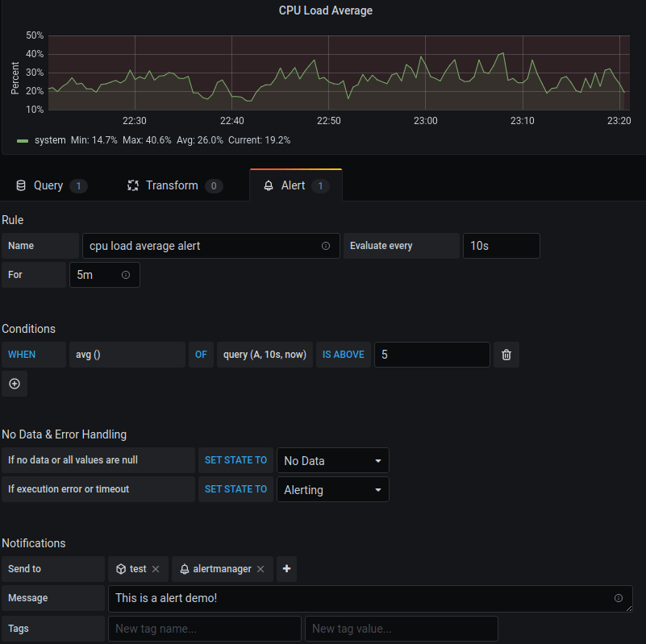Click the threshold value field showing 5
646x644 pixels.
tap(431, 355)
